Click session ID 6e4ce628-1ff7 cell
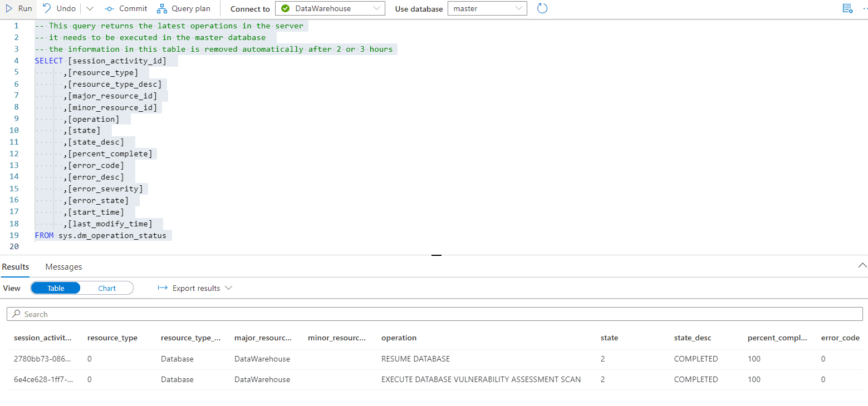 [43, 379]
